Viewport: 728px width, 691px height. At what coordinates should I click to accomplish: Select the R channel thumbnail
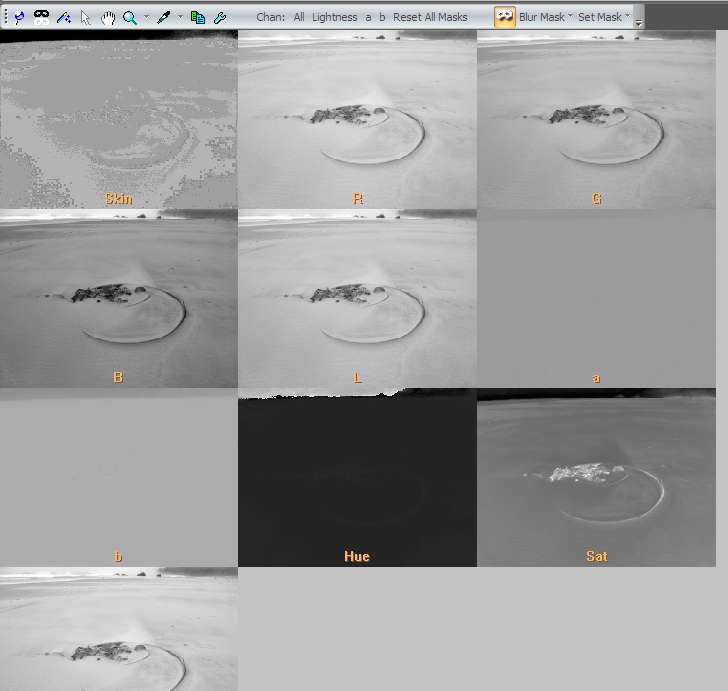[358, 119]
